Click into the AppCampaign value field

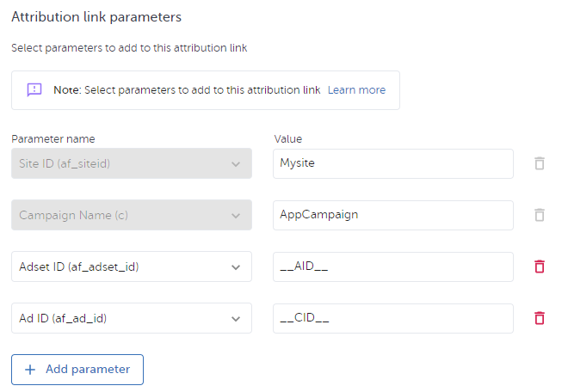(392, 215)
